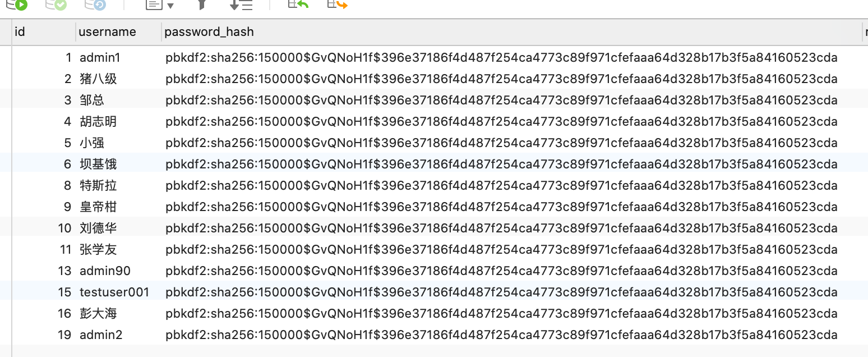Select the username cell 邹总

click(x=118, y=100)
